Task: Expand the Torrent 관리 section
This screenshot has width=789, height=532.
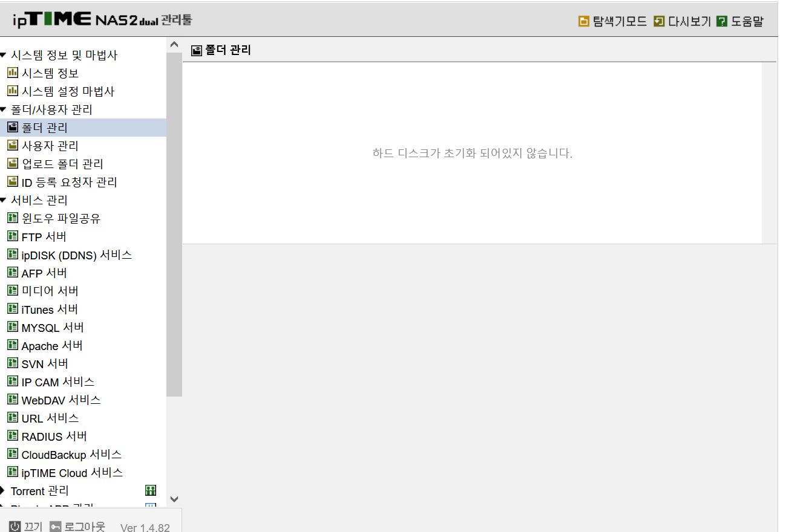Action: pos(2,490)
